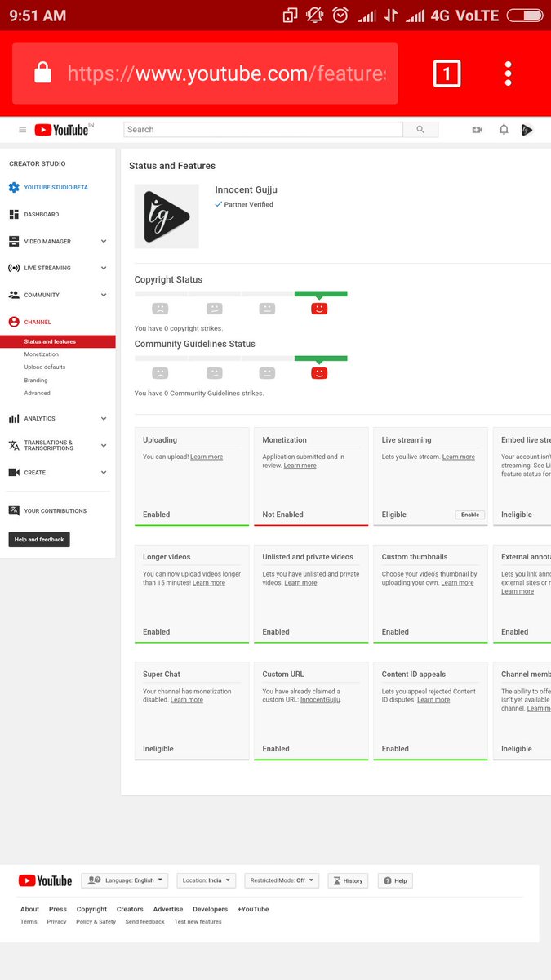
Task: Click the search magnifier button
Action: click(420, 130)
